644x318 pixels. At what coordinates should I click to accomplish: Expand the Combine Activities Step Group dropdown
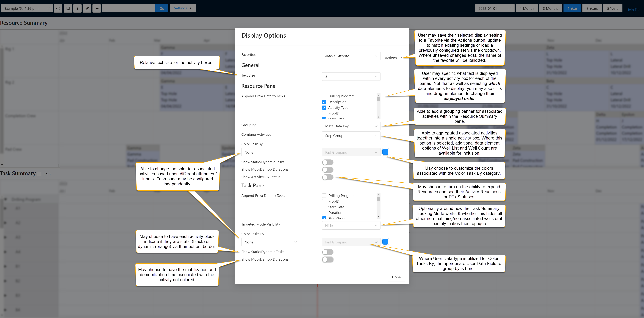click(x=351, y=136)
